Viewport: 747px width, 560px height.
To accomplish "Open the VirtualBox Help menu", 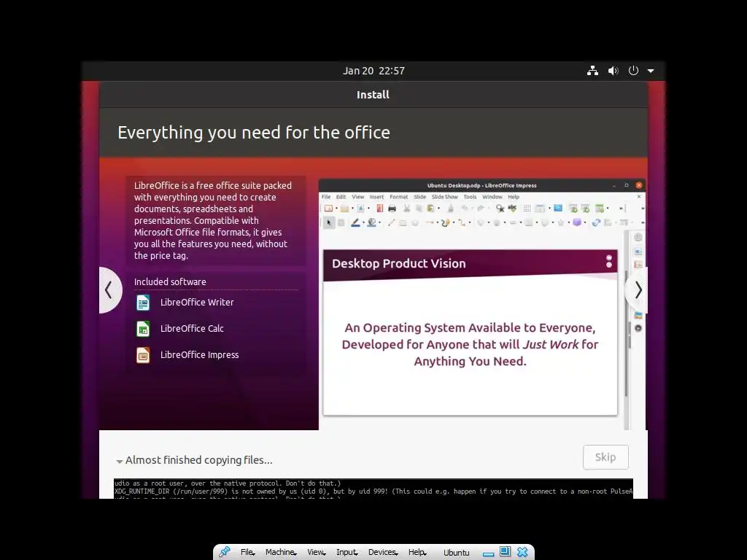I will 417,552.
